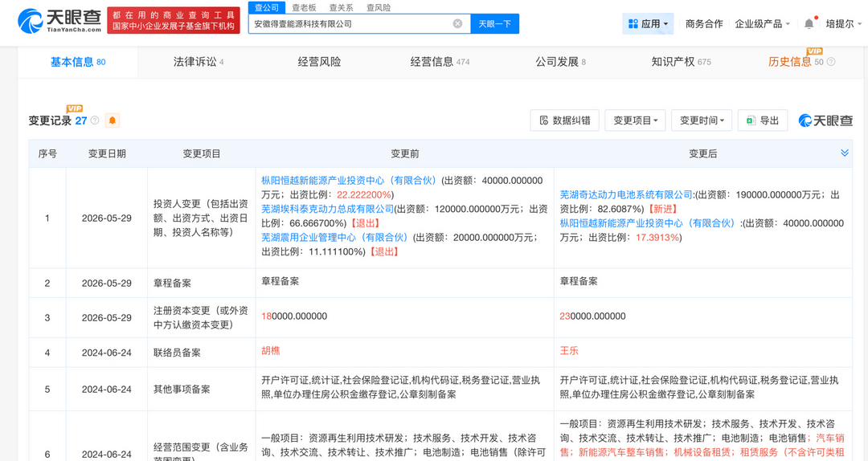Open 胡樵 contact link

click(x=271, y=351)
